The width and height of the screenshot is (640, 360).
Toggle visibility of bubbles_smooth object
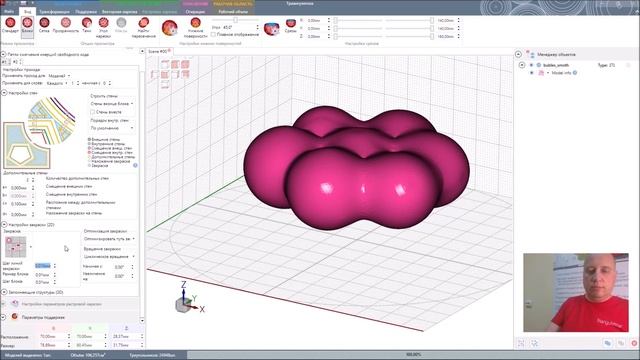pos(531,65)
